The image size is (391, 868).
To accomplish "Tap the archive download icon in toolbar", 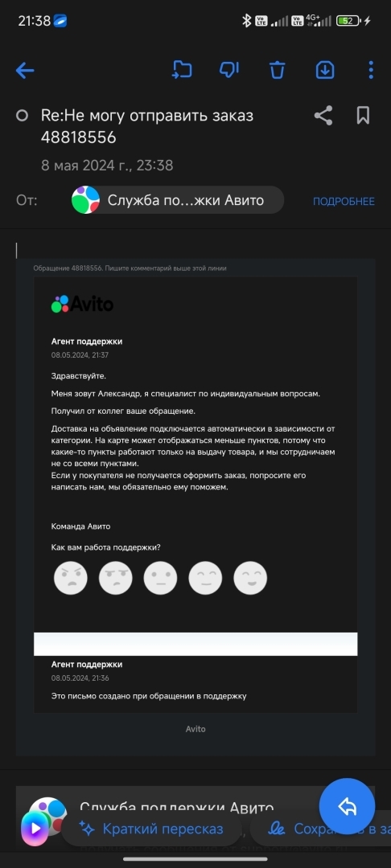I will click(x=325, y=70).
